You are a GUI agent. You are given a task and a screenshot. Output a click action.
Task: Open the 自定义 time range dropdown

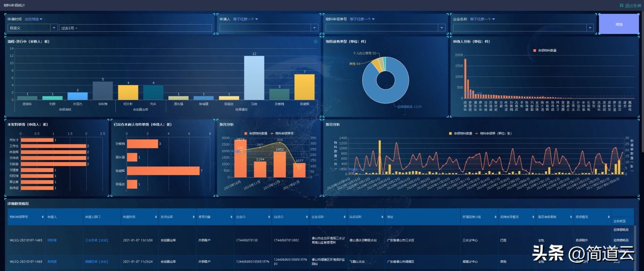(32, 28)
